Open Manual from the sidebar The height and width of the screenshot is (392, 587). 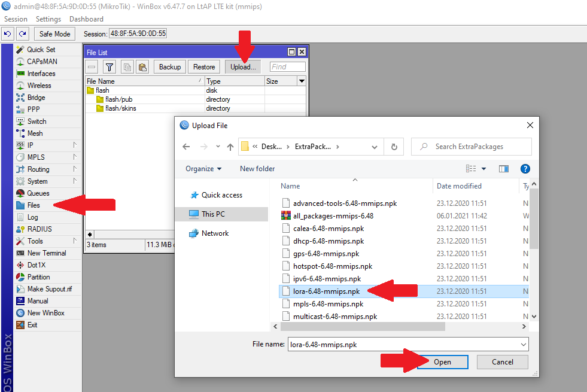47,301
